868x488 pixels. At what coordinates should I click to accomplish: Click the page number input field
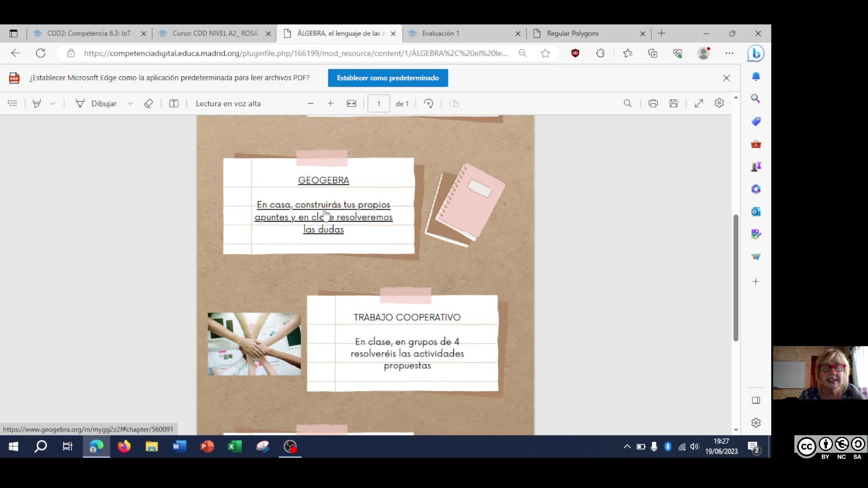(379, 103)
